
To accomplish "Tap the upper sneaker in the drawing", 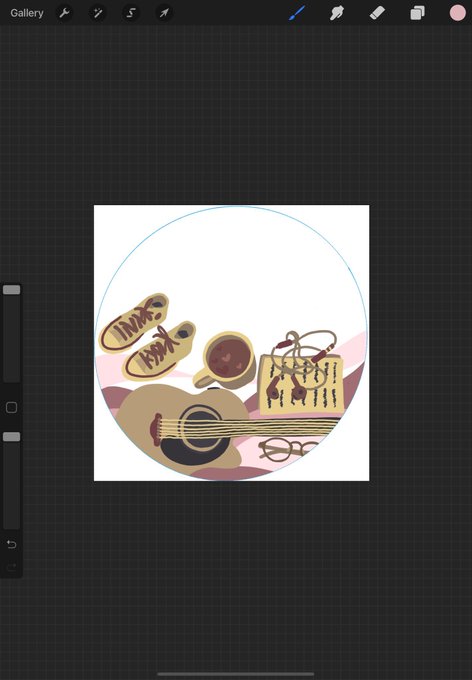I will click(x=134, y=322).
